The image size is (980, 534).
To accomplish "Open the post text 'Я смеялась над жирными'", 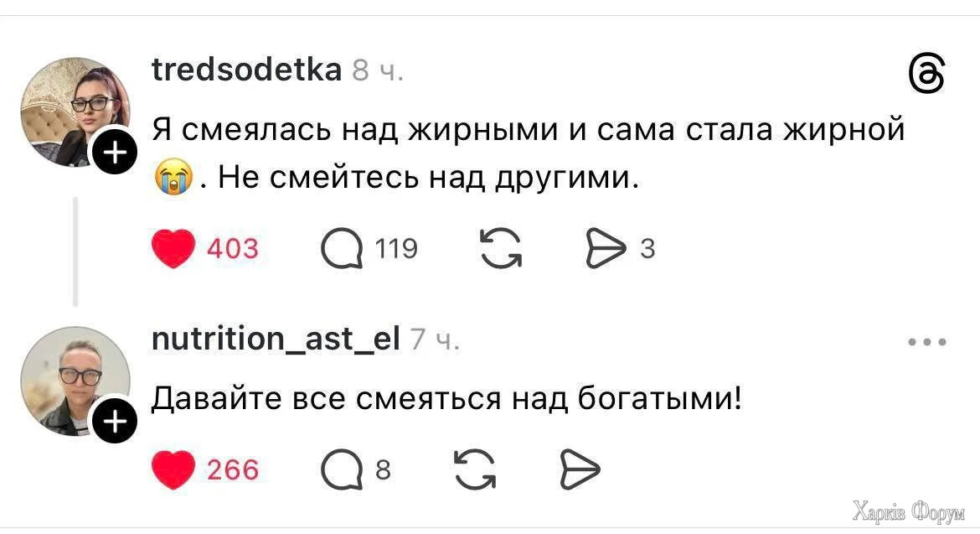I will click(x=528, y=132).
